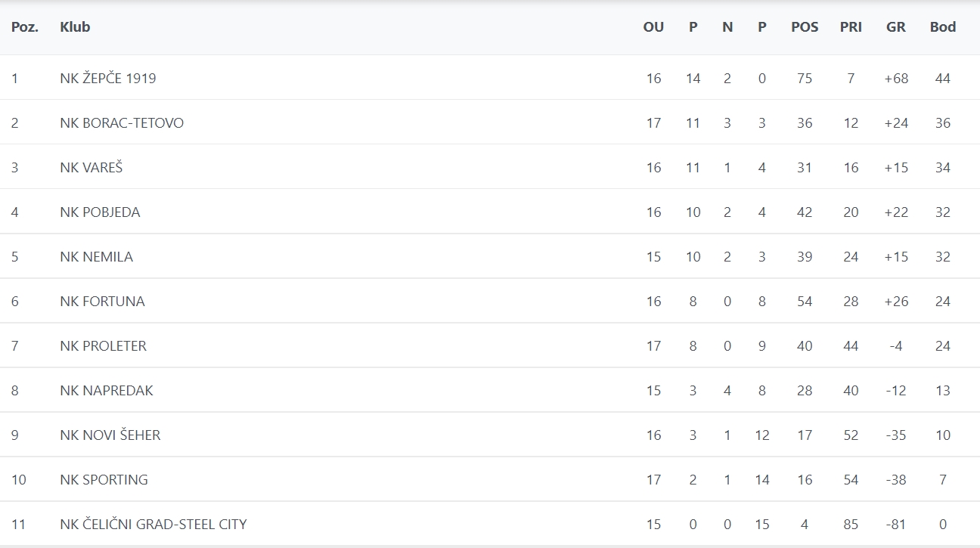The image size is (980, 548).
Task: Click NK ŽEPČE 1919's 44 points value
Action: (x=942, y=78)
